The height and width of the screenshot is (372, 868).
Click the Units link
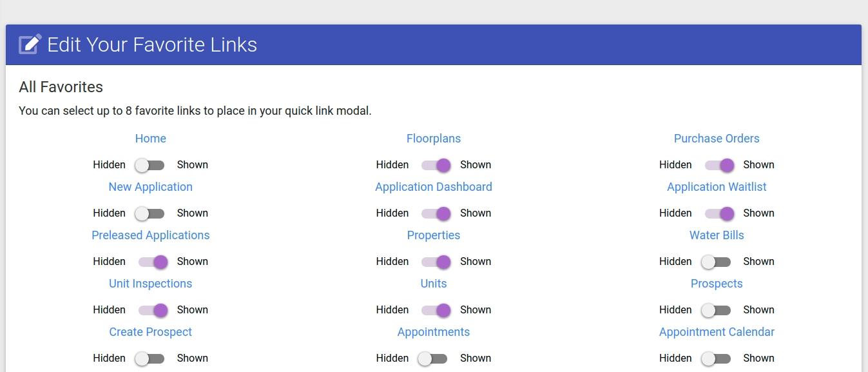(434, 284)
